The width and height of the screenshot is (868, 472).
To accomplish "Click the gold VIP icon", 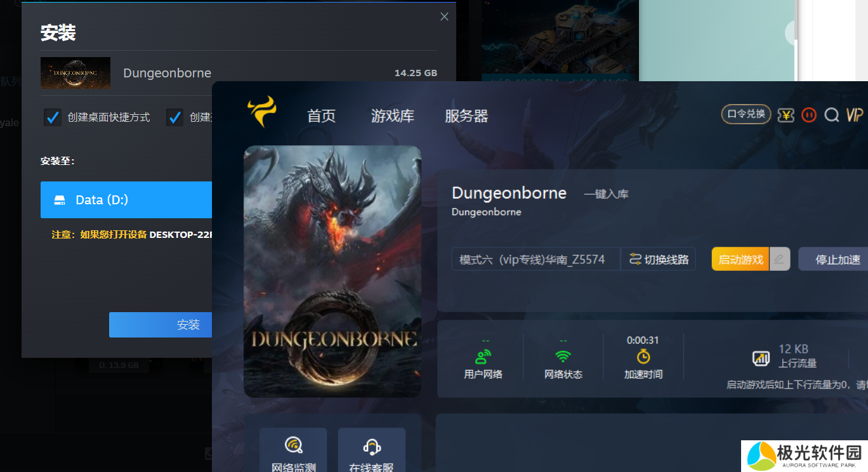I will point(854,115).
